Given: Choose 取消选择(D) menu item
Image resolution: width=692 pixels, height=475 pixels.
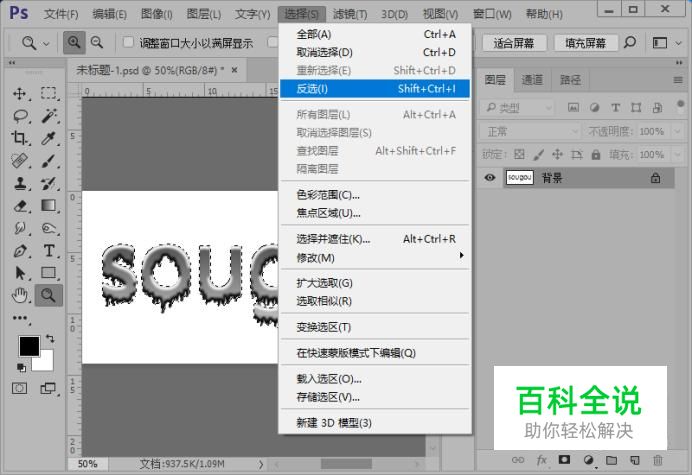Looking at the screenshot, I should coord(375,53).
